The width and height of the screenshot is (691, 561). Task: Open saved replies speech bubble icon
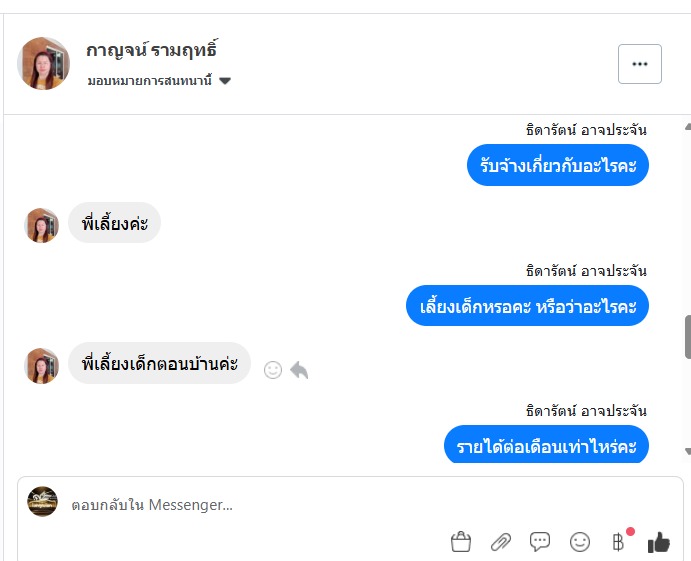[540, 542]
